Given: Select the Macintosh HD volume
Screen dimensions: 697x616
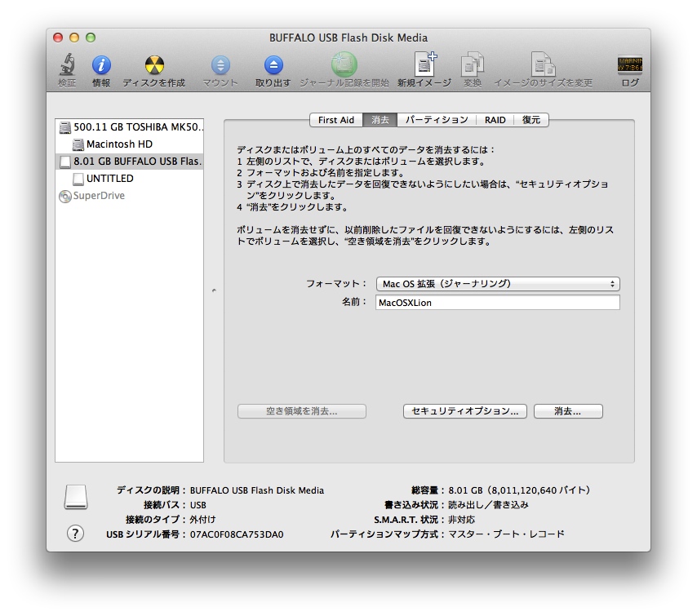Looking at the screenshot, I should coord(129,144).
